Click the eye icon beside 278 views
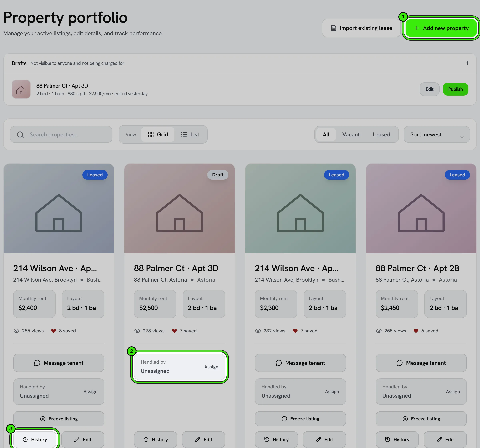 click(137, 331)
